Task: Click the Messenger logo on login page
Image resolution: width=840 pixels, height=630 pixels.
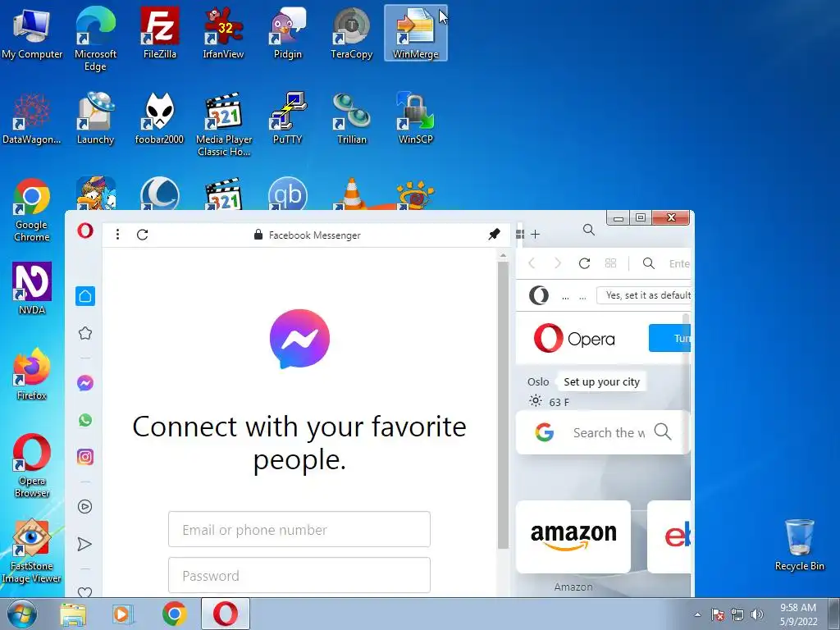Action: [299, 339]
